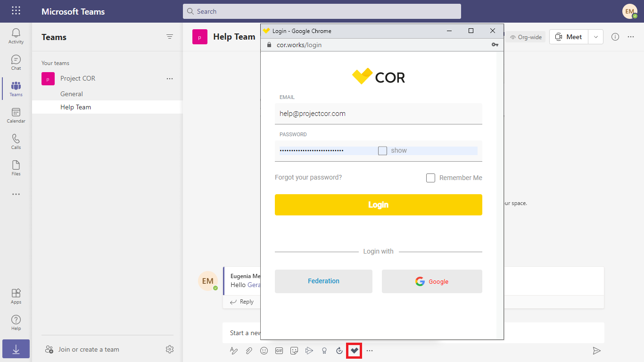Image resolution: width=644 pixels, height=362 pixels.
Task: Click the Org-wide label
Action: click(x=526, y=37)
